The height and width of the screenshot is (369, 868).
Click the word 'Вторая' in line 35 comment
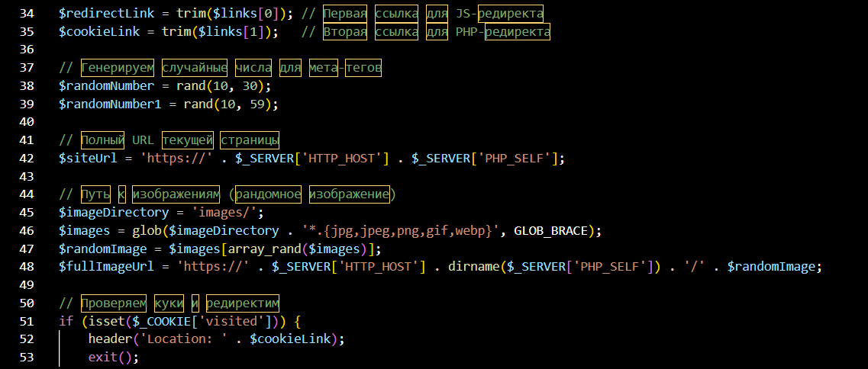click(x=345, y=31)
